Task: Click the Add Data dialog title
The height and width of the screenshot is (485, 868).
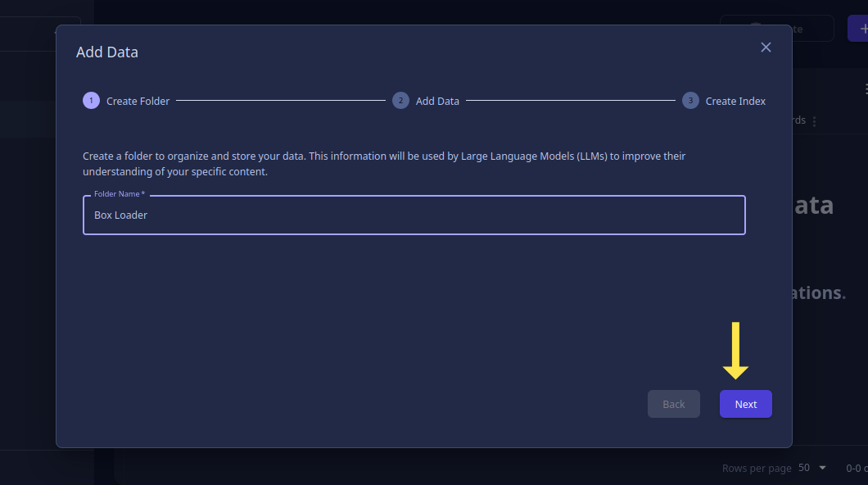Action: [106, 52]
